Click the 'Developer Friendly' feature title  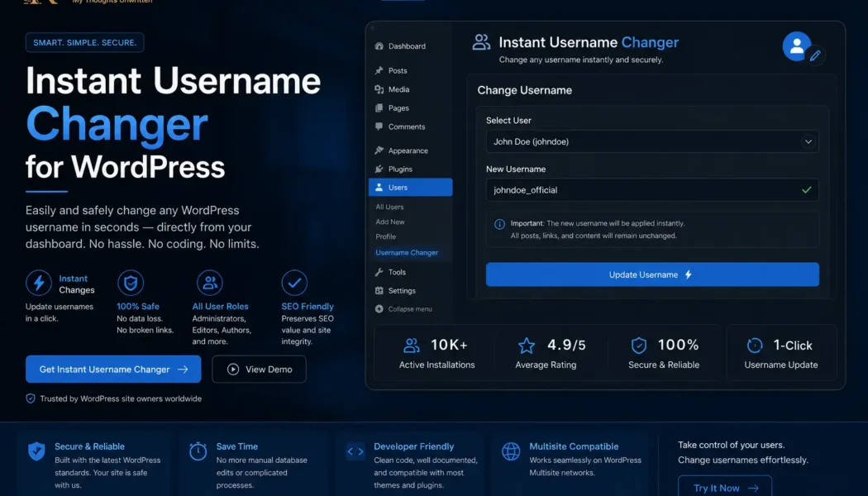click(x=413, y=446)
